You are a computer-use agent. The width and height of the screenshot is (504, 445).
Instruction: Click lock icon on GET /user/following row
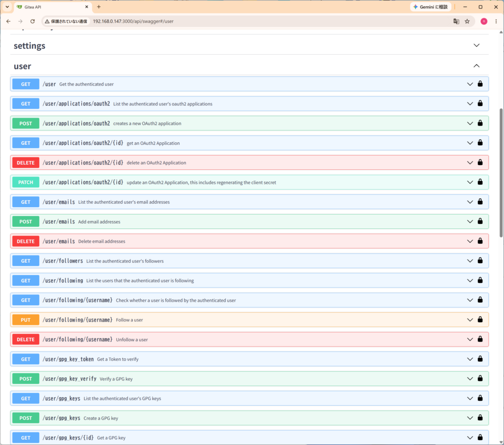pyautogui.click(x=480, y=280)
